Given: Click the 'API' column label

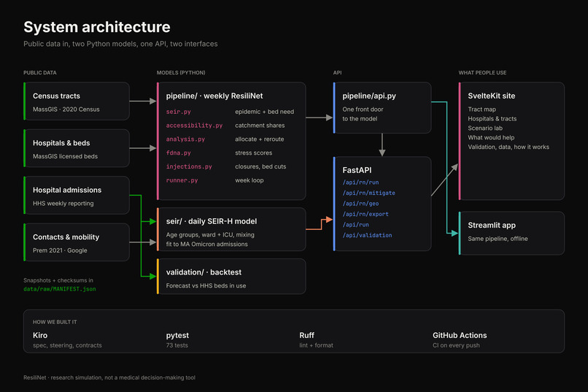Looking at the screenshot, I should click(337, 73).
